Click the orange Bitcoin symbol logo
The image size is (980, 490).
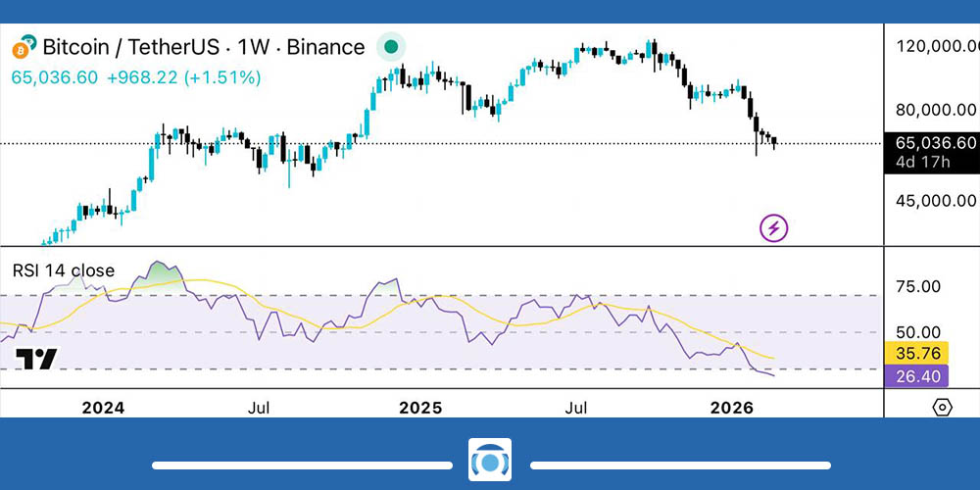pos(24,46)
